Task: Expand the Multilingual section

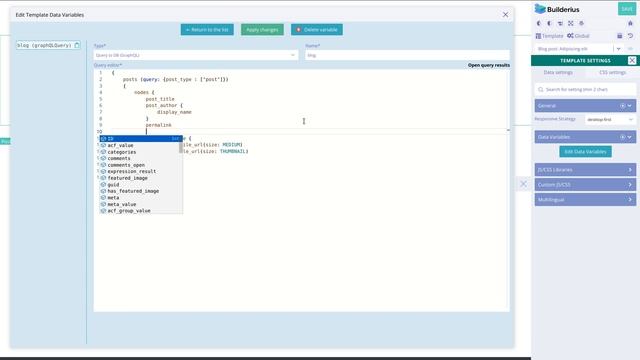Action: [x=585, y=200]
